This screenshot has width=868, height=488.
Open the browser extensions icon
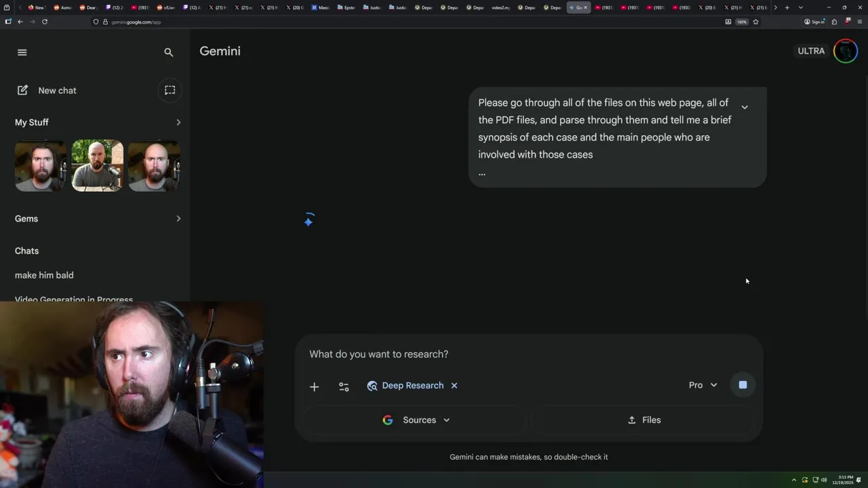[x=834, y=22]
